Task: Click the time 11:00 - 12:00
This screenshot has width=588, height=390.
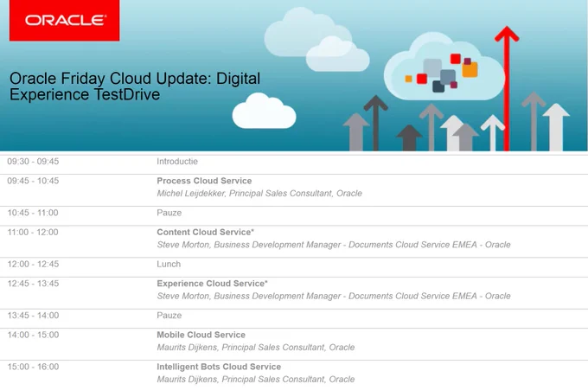Action: 33,232
